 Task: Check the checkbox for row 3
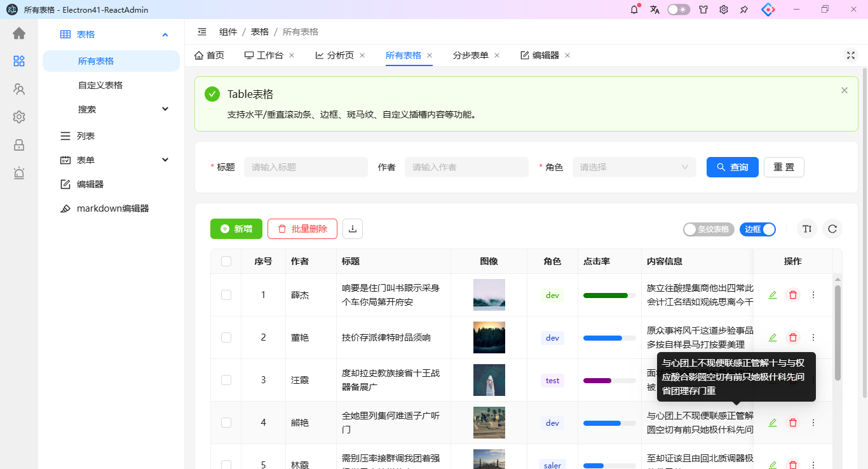tap(226, 380)
